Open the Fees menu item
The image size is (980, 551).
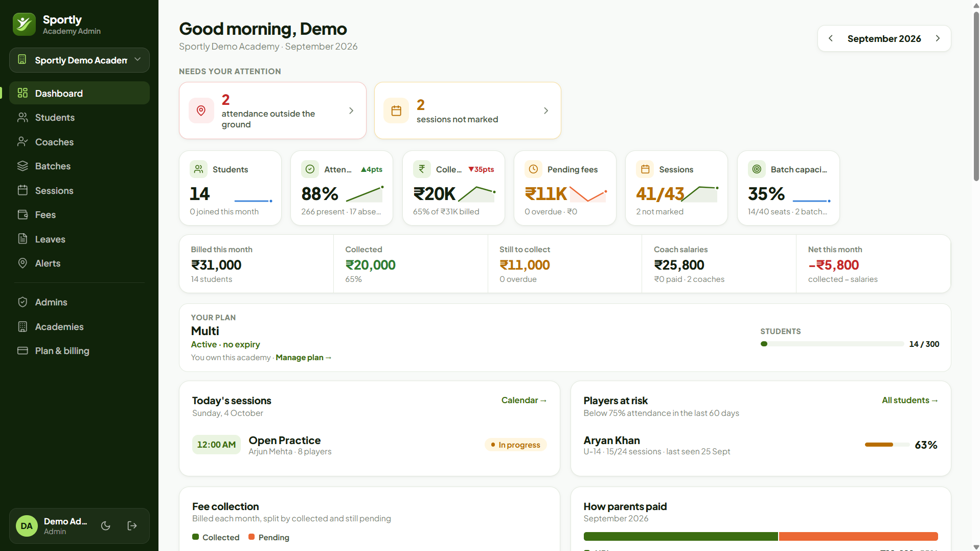pyautogui.click(x=79, y=215)
